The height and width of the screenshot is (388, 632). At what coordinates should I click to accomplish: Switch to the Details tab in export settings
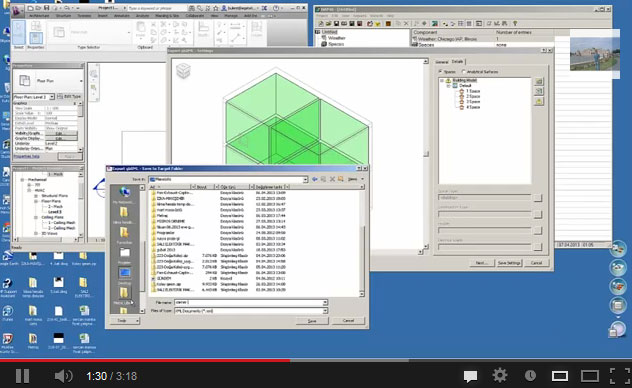point(457,62)
